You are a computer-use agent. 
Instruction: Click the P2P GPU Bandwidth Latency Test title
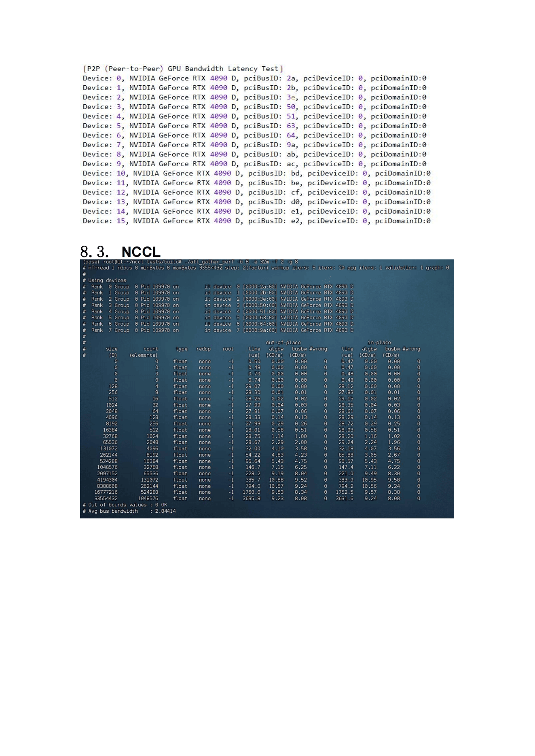point(183,69)
